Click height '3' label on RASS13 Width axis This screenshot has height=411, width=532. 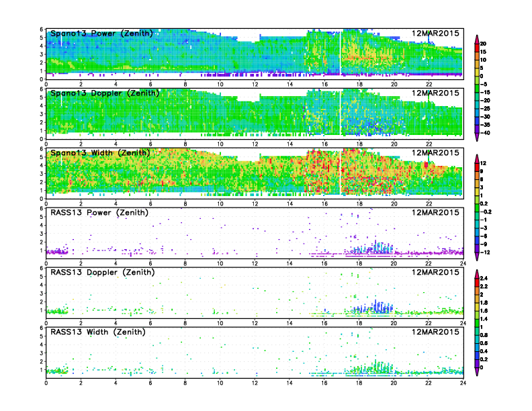42,353
